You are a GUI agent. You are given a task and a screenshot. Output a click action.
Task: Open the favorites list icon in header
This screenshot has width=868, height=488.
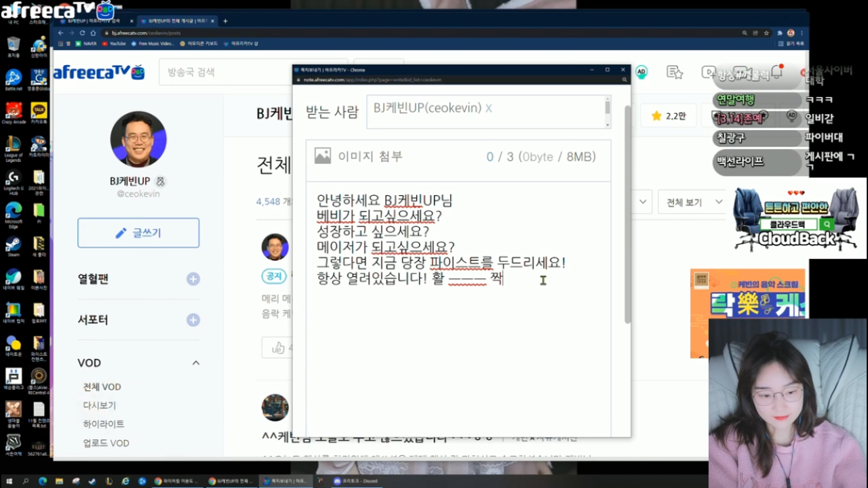(x=674, y=72)
